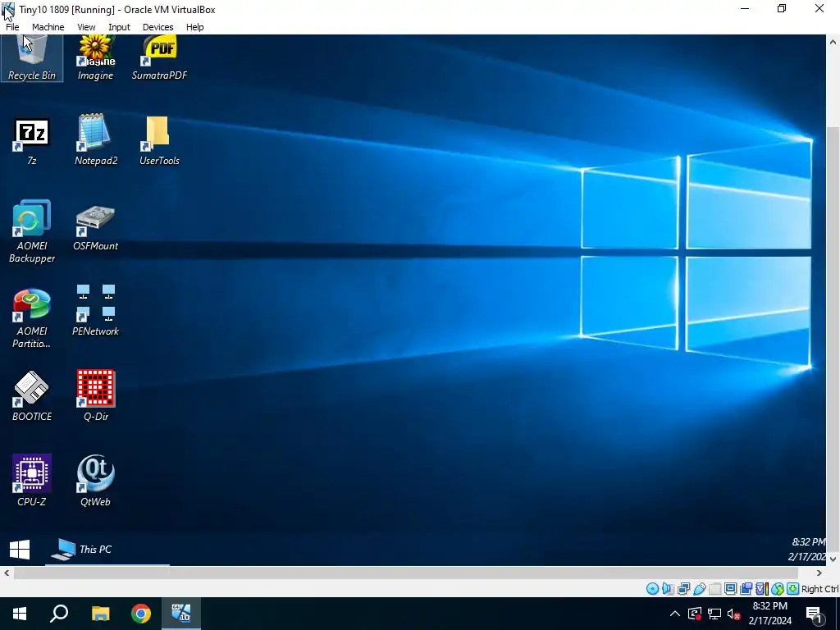
Task: Click the VirtualBox title bar icon
Action: tap(8, 10)
